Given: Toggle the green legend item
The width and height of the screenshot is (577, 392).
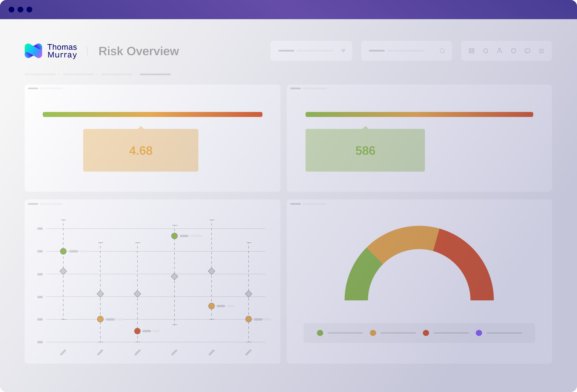Looking at the screenshot, I should 320,333.
